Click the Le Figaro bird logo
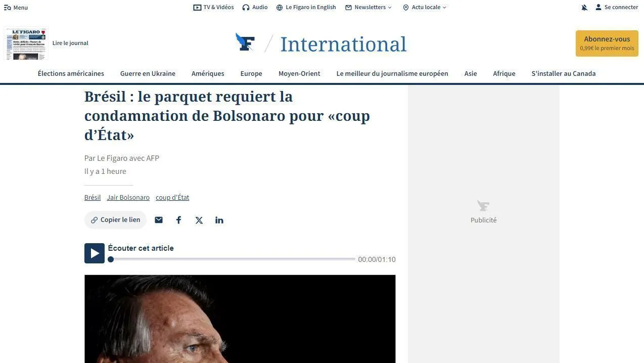Screen dimensions: 644x363 point(245,42)
